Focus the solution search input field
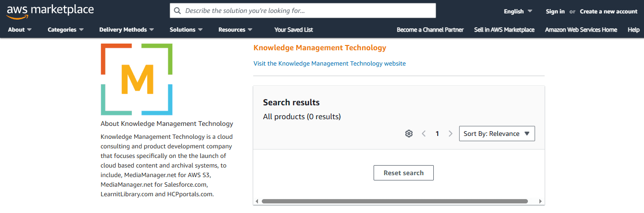Image resolution: width=644 pixels, height=213 pixels. point(303,11)
